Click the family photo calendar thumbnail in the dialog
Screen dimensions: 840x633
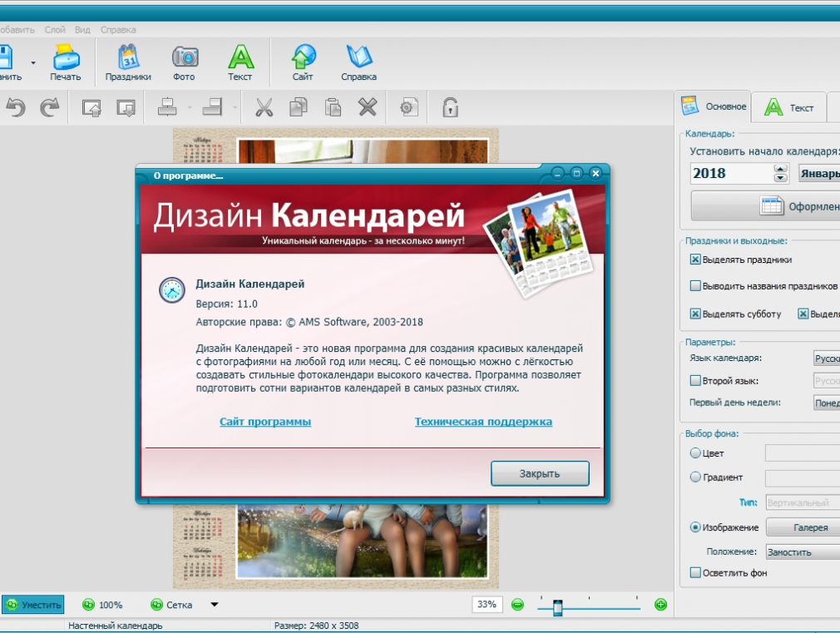click(x=539, y=242)
